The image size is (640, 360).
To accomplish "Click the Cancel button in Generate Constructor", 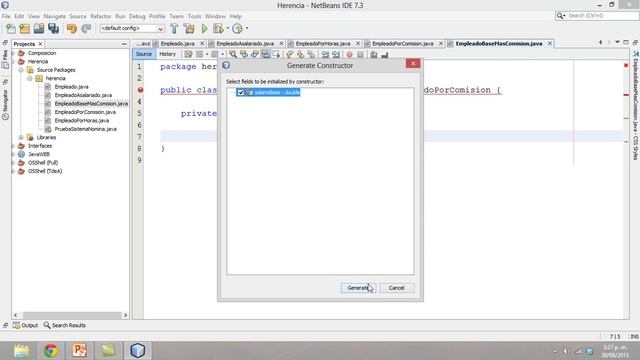I will point(396,288).
